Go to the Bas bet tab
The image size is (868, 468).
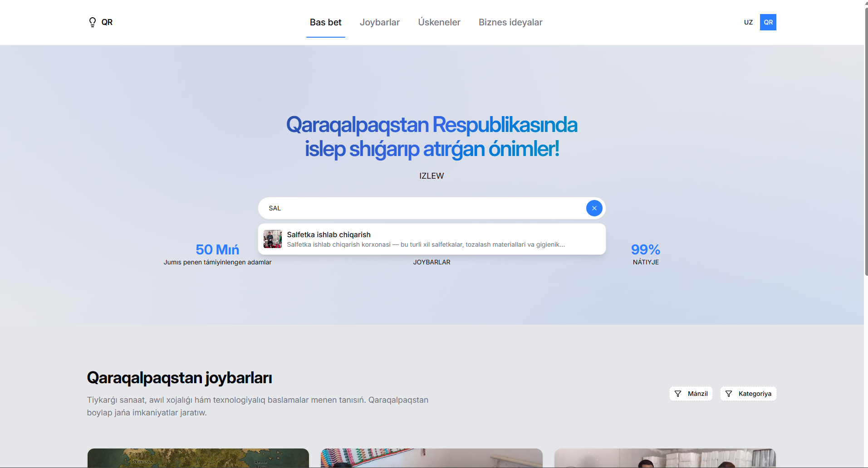pyautogui.click(x=325, y=22)
